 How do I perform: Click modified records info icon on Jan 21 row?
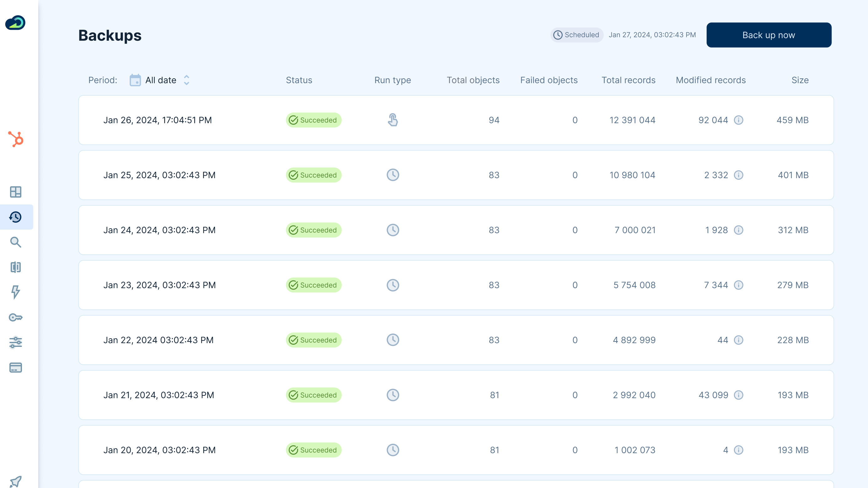tap(739, 395)
